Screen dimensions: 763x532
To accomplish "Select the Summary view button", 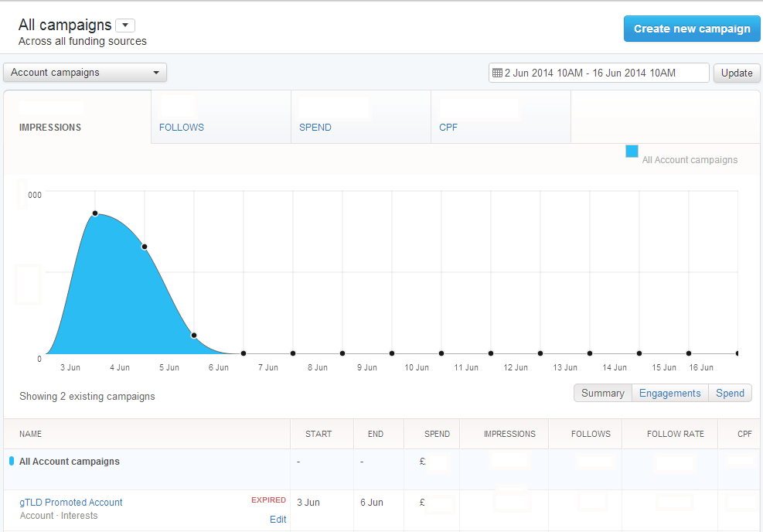I will [x=603, y=394].
